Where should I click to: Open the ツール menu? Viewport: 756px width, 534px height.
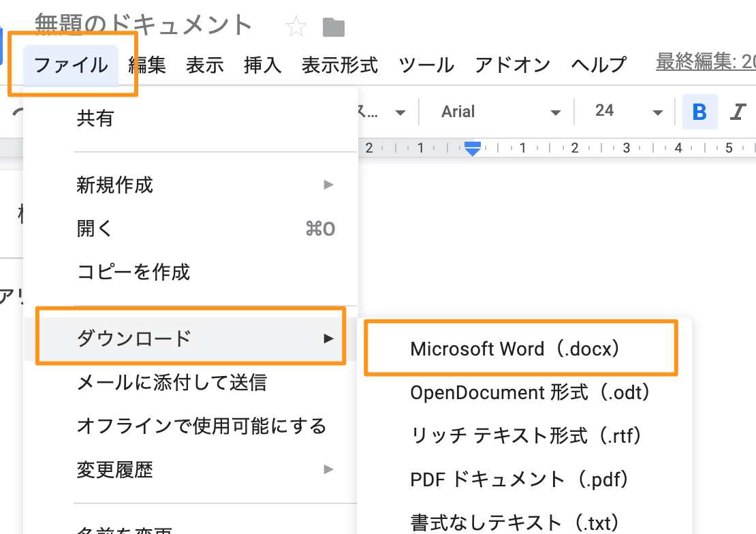(426, 65)
